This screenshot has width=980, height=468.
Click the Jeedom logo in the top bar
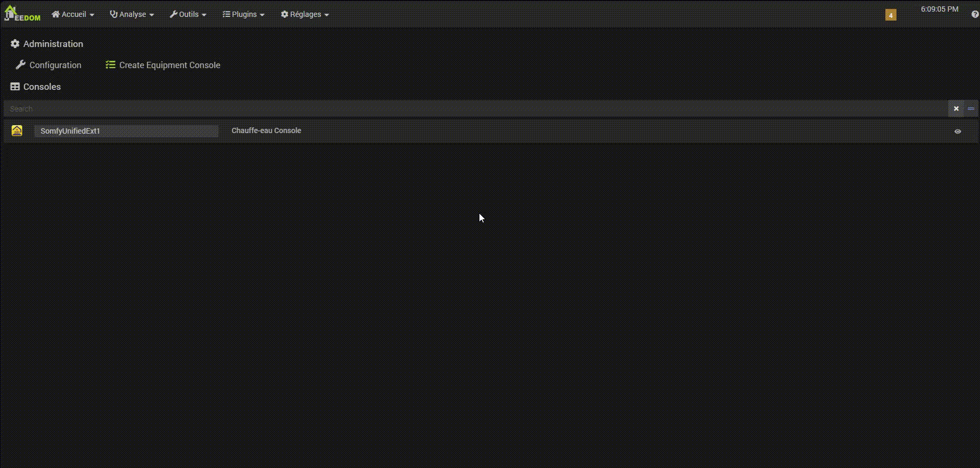point(22,13)
